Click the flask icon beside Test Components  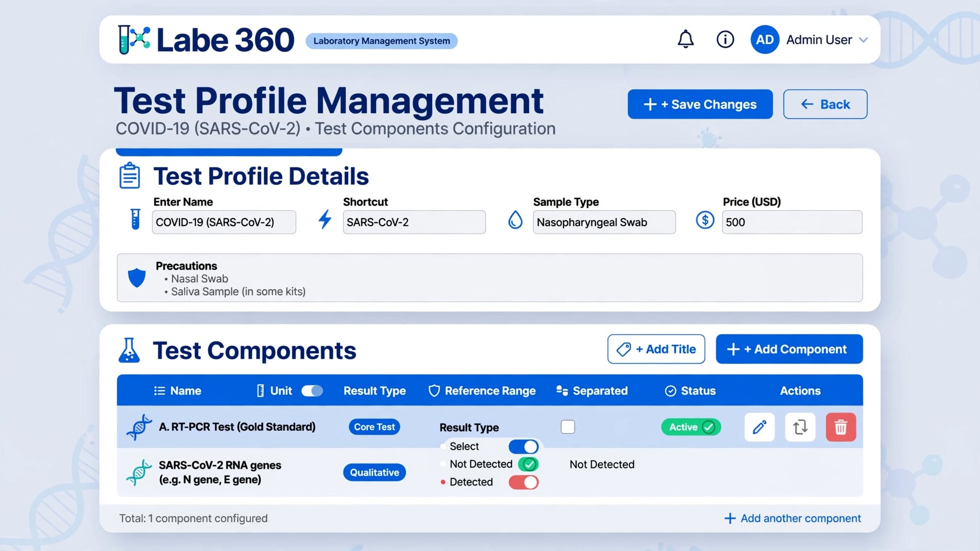click(x=129, y=350)
